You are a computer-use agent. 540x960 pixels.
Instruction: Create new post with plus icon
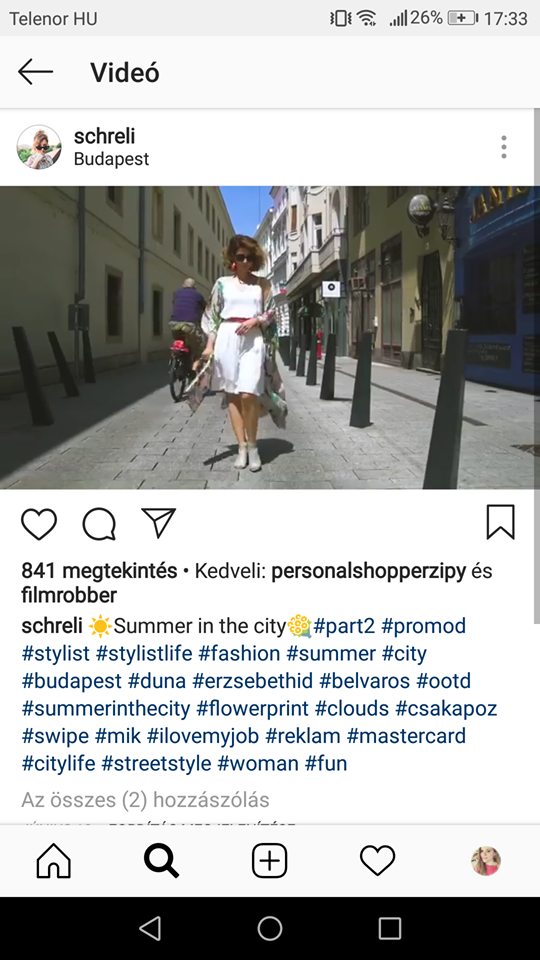(269, 861)
